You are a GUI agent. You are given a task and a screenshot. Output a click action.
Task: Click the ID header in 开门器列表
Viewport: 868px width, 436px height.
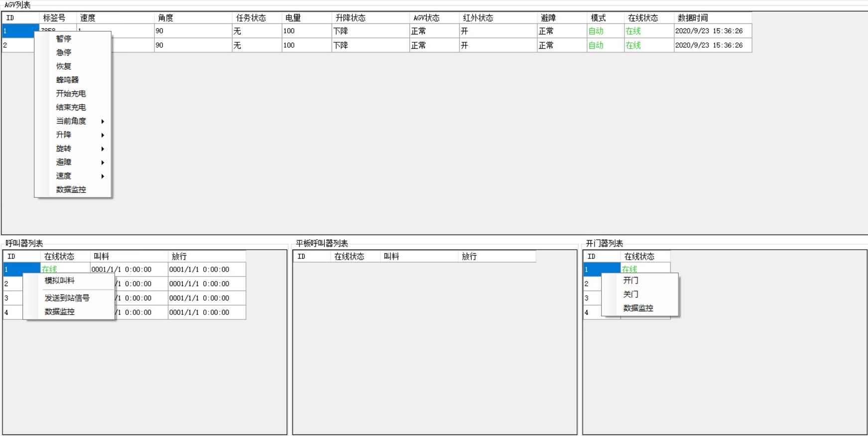coord(602,257)
